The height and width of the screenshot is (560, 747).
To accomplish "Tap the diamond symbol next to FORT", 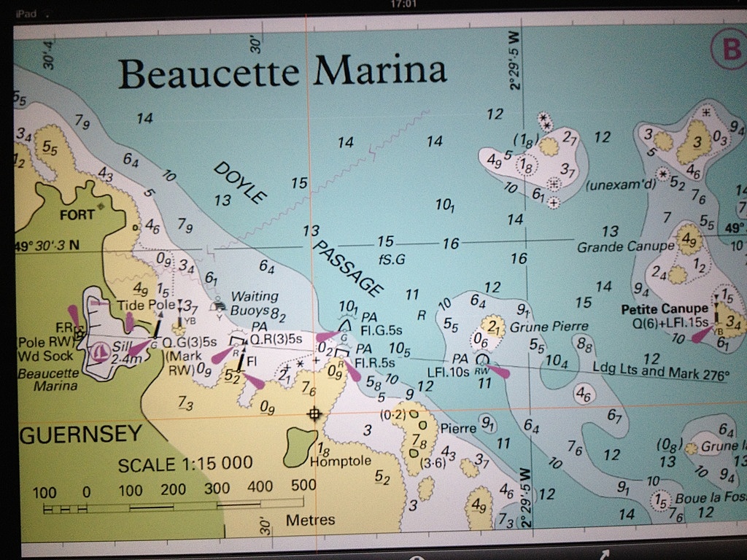I will (101, 206).
